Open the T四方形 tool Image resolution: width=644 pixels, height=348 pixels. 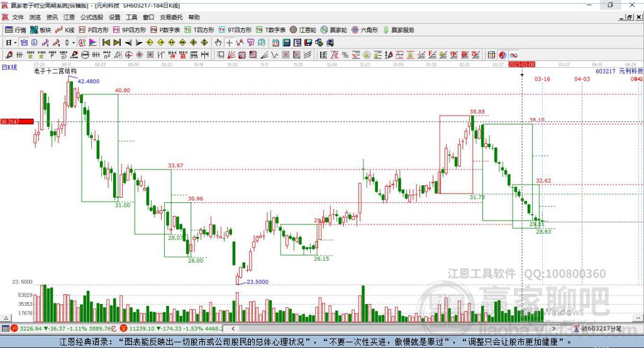click(199, 30)
